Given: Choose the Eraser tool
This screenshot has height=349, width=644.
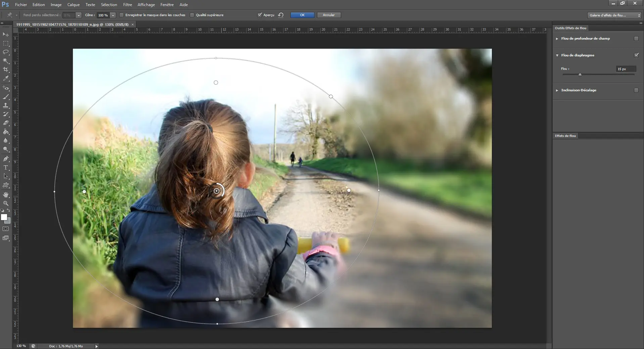Looking at the screenshot, I should pos(6,123).
